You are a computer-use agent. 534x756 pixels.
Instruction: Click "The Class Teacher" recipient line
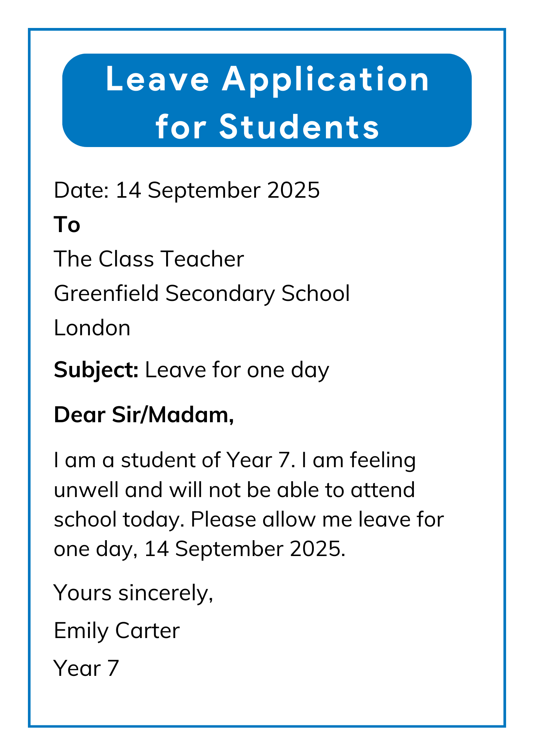pyautogui.click(x=149, y=259)
